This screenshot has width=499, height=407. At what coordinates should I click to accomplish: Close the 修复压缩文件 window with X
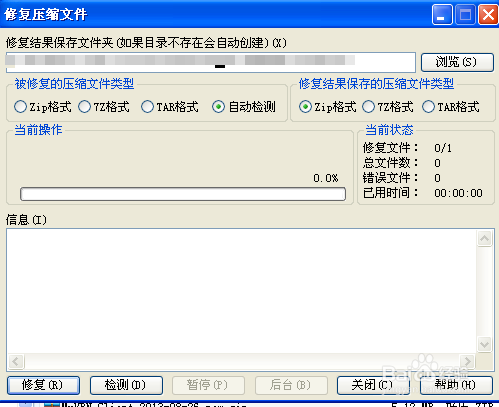click(488, 15)
